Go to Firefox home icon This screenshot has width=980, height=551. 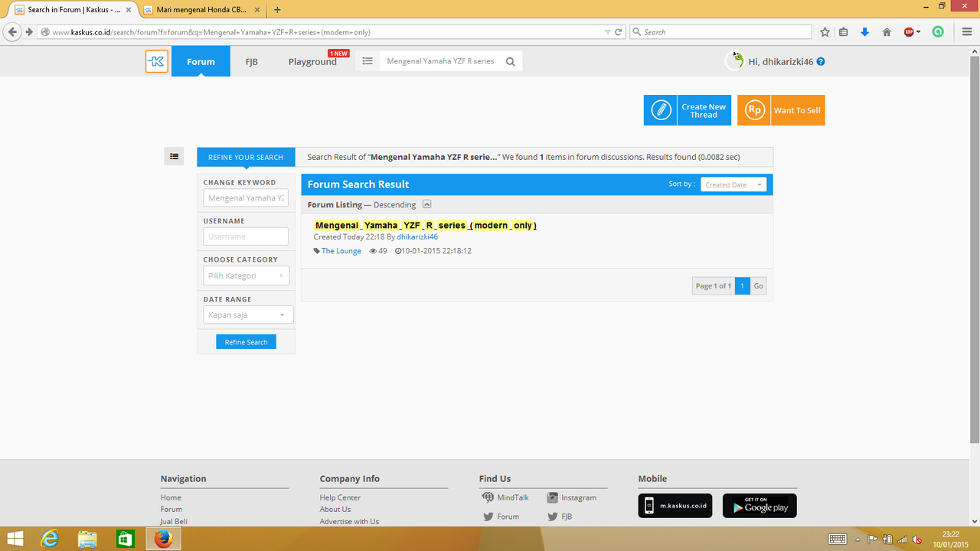point(887,32)
